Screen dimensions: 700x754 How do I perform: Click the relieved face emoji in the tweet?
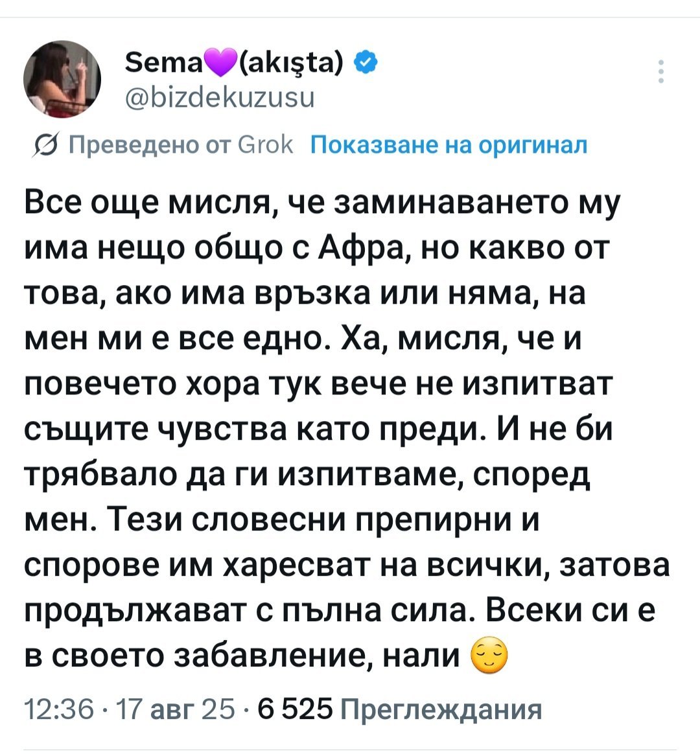coord(488,657)
